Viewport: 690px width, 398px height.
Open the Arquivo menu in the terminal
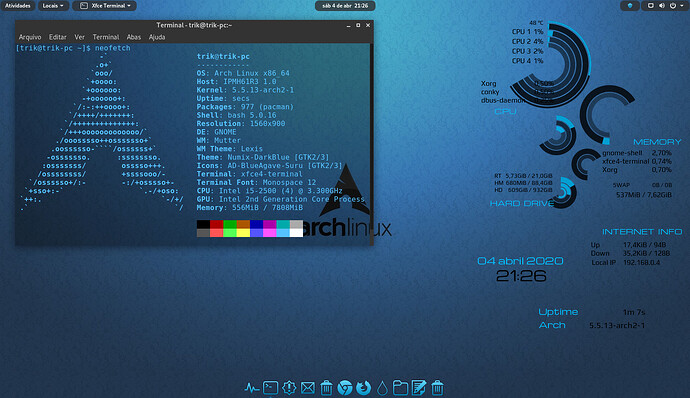(30, 37)
